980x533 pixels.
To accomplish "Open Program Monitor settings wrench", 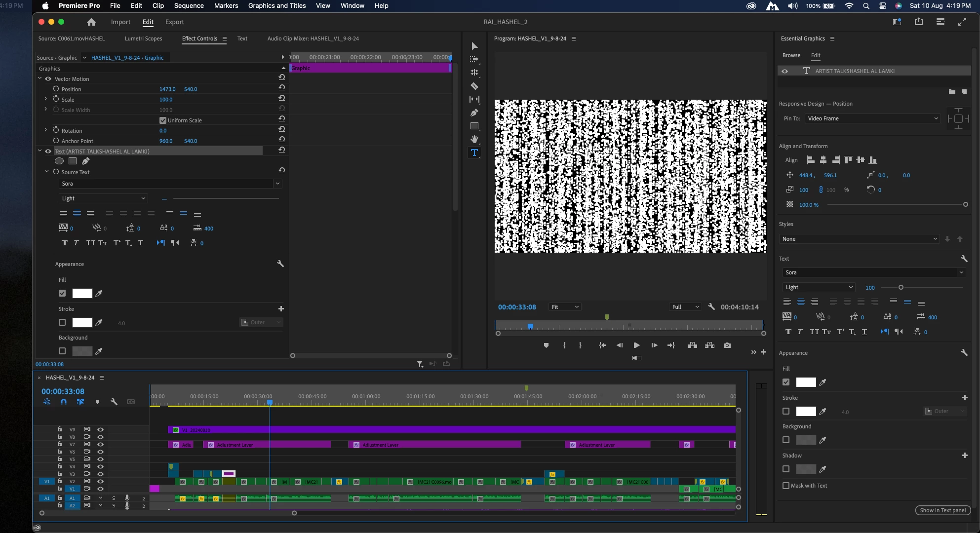I will 711,306.
